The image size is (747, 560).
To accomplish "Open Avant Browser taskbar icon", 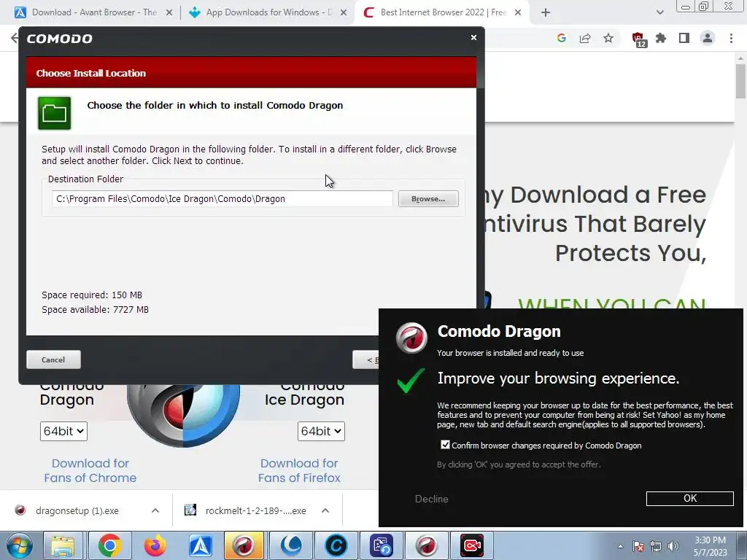I will (200, 545).
